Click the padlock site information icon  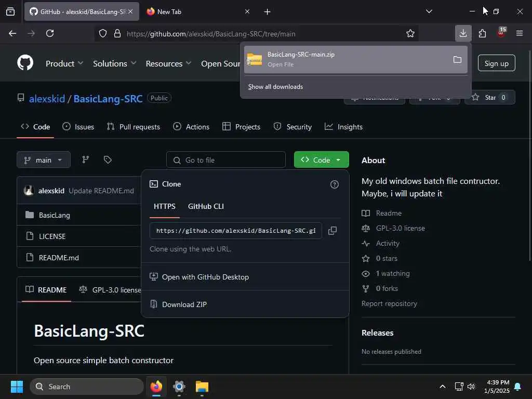[x=117, y=33]
